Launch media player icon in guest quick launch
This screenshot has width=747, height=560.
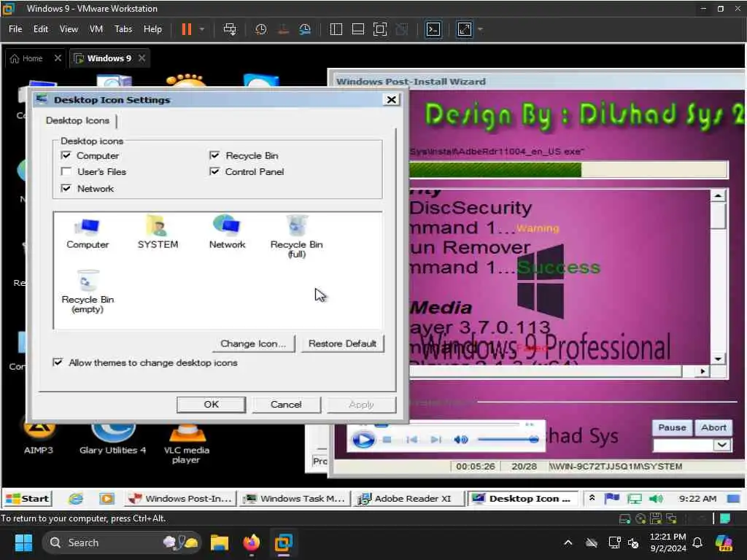(107, 499)
